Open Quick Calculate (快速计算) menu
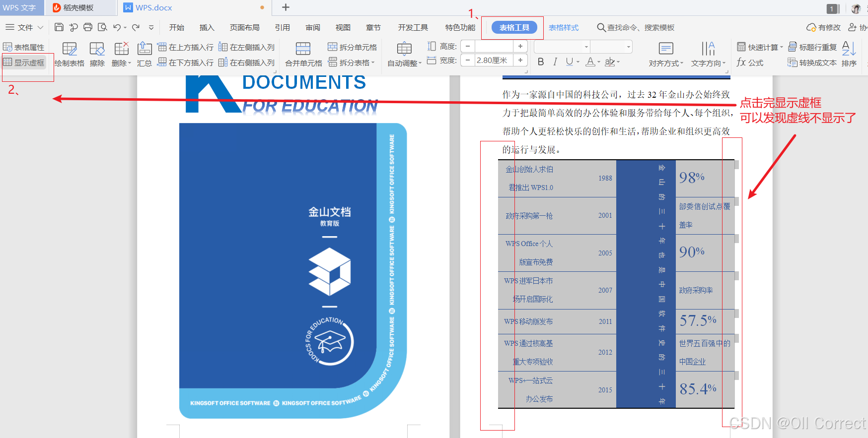868x438 pixels. point(760,47)
